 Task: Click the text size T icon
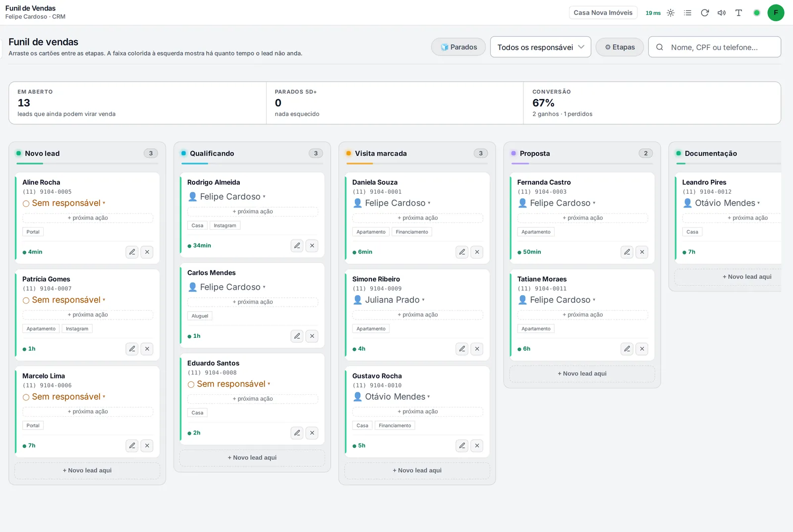click(x=738, y=13)
